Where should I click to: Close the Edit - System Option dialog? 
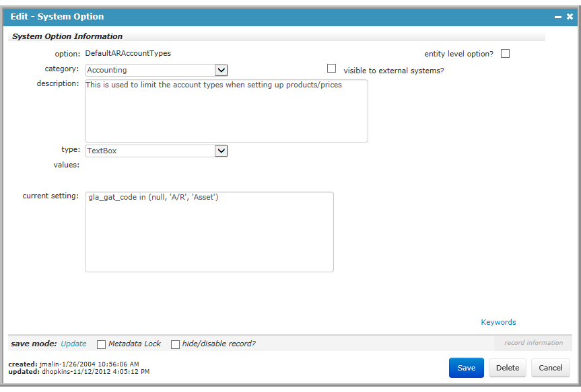tap(570, 17)
